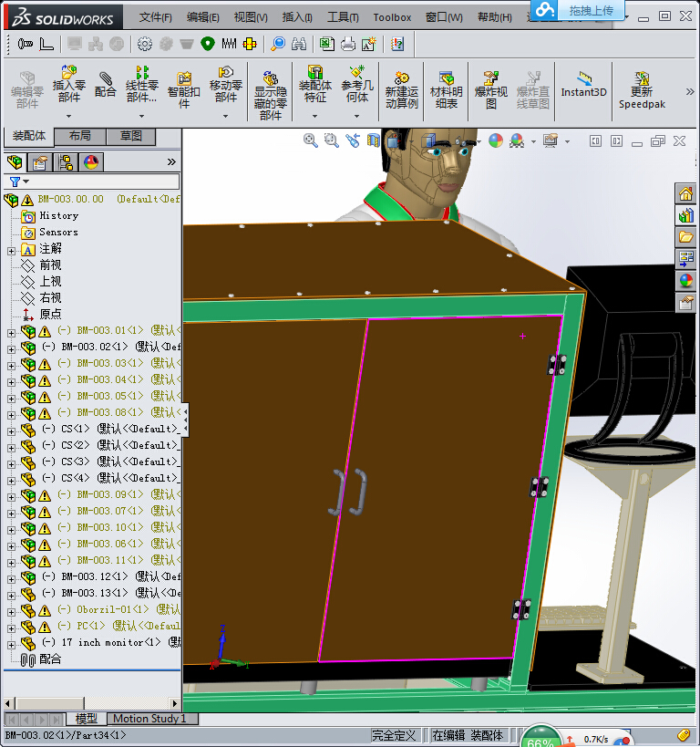Open the Linear Component Pattern dropdown arrow
This screenshot has width=700, height=747.
141,116
